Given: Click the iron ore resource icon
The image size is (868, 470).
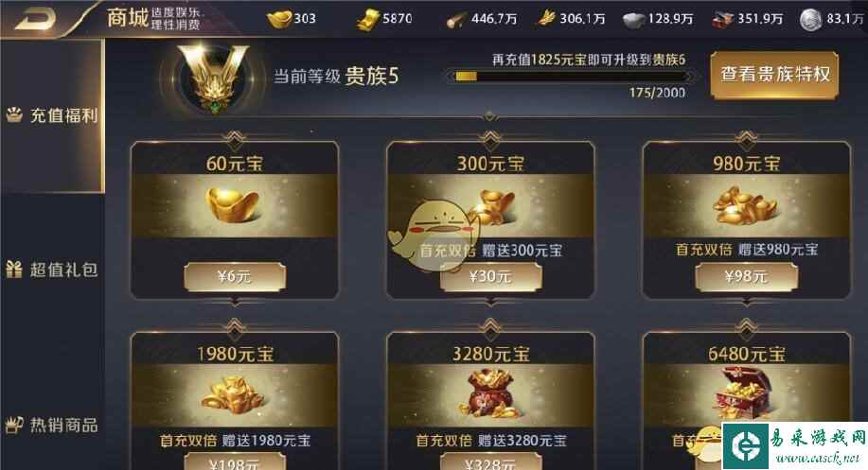Looking at the screenshot, I should click(x=634, y=21).
